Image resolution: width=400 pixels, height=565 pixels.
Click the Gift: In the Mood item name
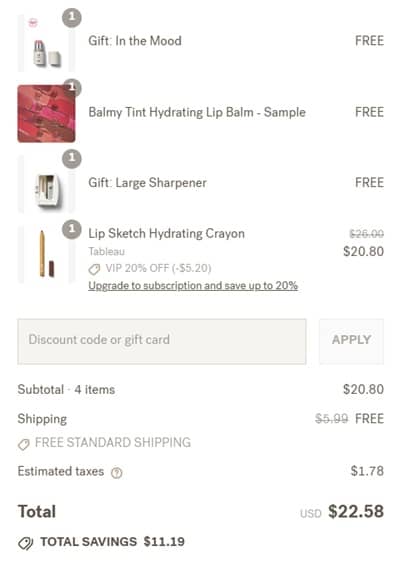coord(135,41)
